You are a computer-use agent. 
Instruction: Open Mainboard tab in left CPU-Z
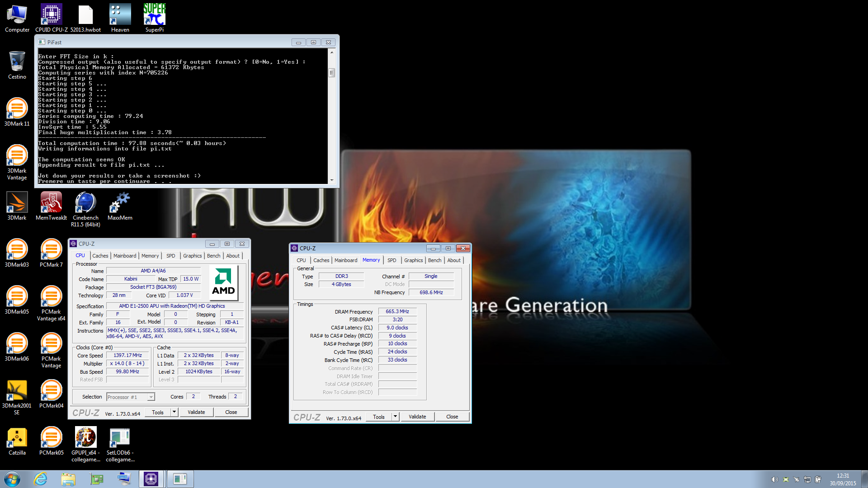pyautogui.click(x=124, y=256)
